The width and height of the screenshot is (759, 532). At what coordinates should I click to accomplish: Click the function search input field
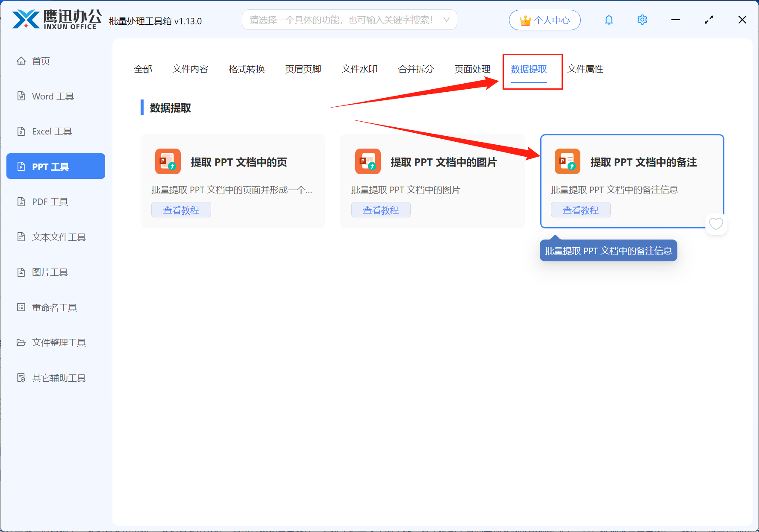[341, 20]
